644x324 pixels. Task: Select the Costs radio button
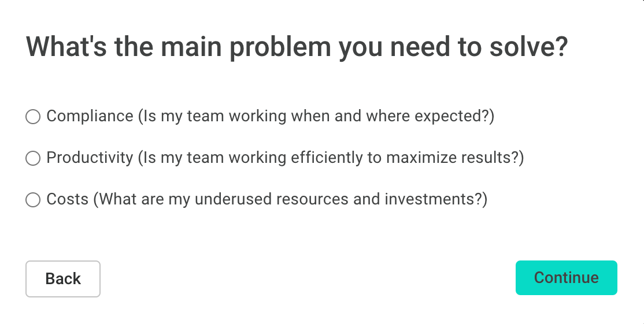[33, 200]
